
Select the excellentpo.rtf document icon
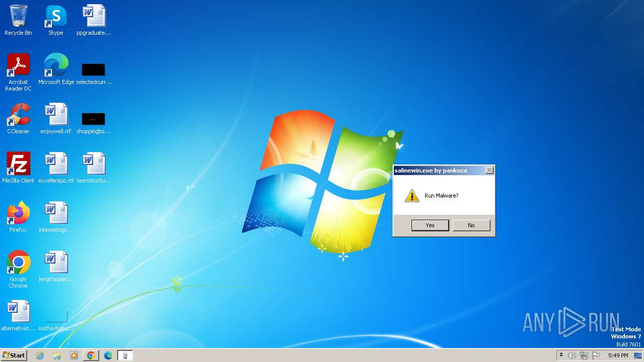click(x=56, y=168)
